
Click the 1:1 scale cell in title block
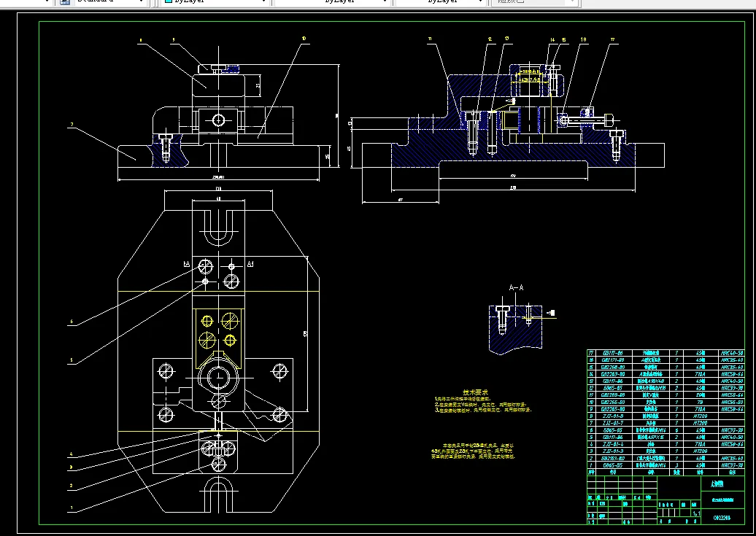coord(695,514)
